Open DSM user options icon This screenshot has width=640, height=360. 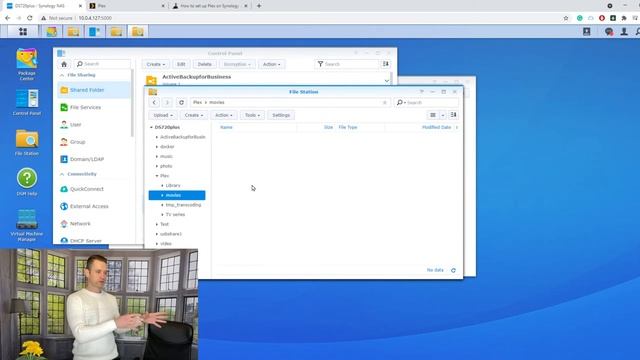(x=624, y=31)
